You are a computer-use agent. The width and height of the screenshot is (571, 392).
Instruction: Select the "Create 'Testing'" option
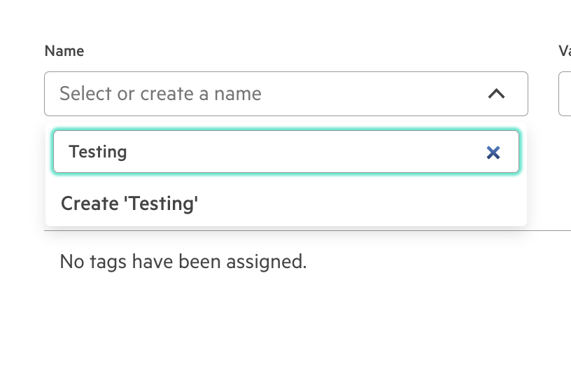(129, 204)
